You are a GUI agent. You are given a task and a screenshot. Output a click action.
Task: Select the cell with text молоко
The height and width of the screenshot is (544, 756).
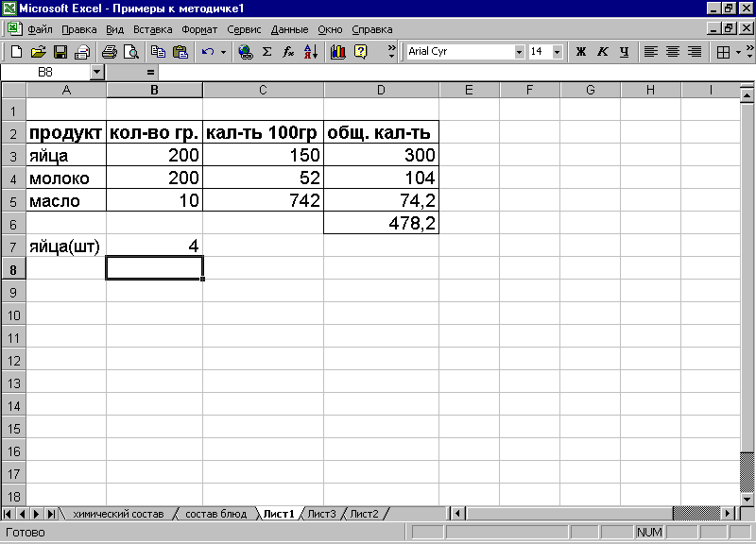(66, 178)
